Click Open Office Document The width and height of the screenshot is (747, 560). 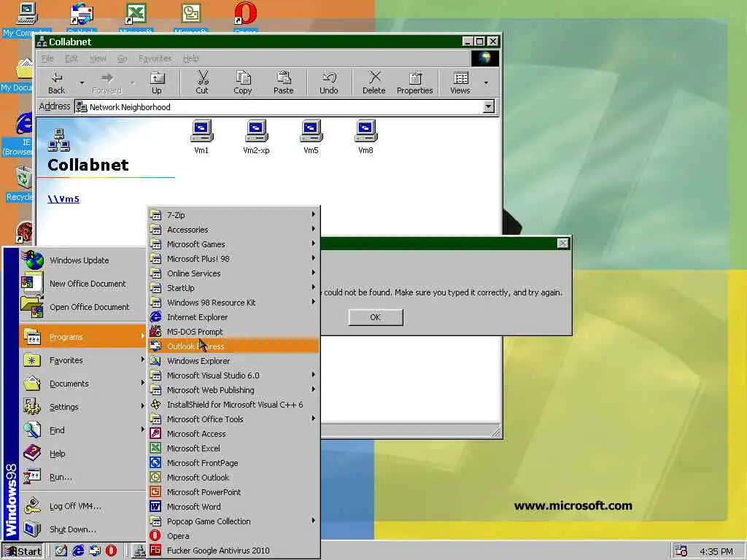[x=83, y=307]
